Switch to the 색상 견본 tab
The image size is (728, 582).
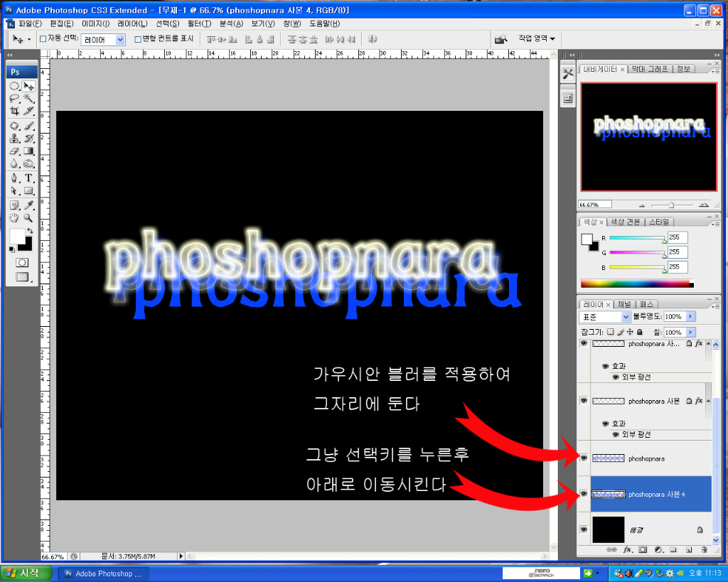[x=626, y=222]
